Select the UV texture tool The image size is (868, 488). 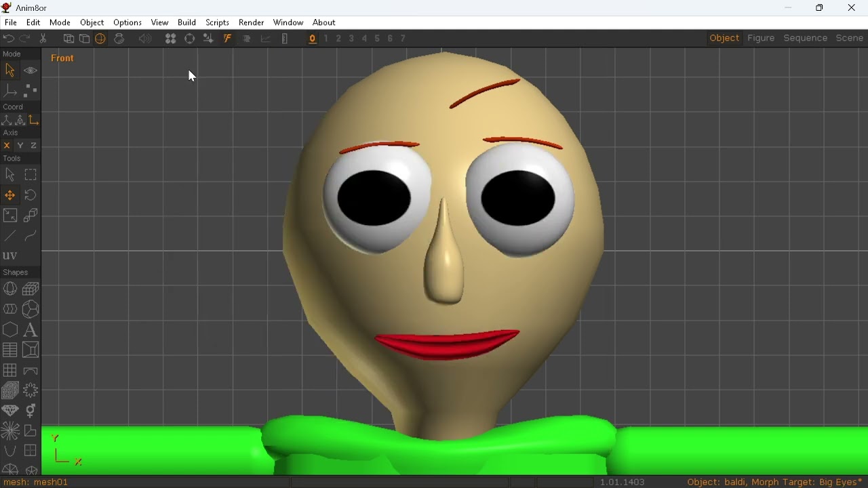pyautogui.click(x=10, y=256)
